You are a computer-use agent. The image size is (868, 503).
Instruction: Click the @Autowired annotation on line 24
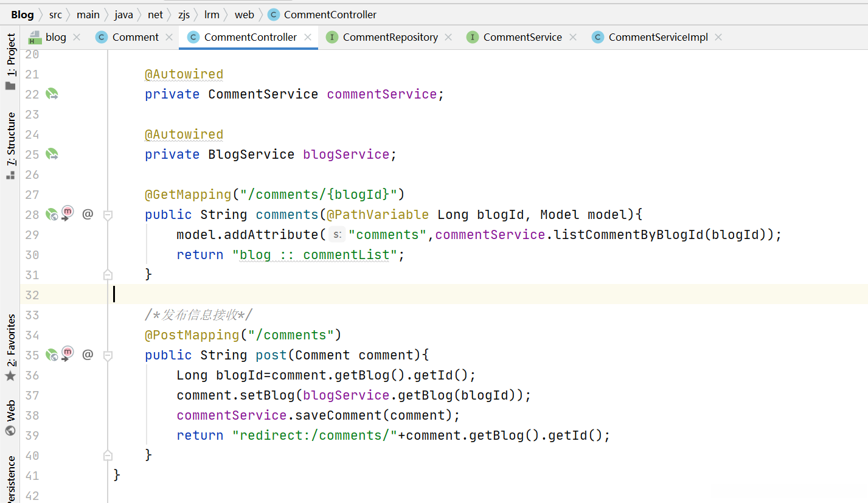[x=184, y=134]
